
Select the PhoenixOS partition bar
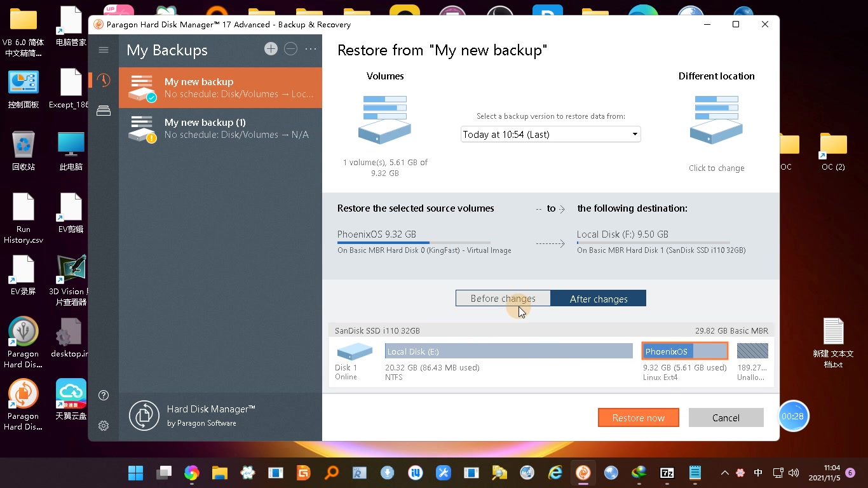tap(685, 351)
